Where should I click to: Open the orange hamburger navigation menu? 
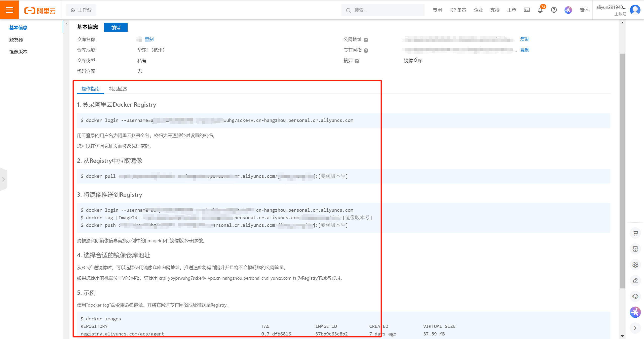click(x=9, y=10)
